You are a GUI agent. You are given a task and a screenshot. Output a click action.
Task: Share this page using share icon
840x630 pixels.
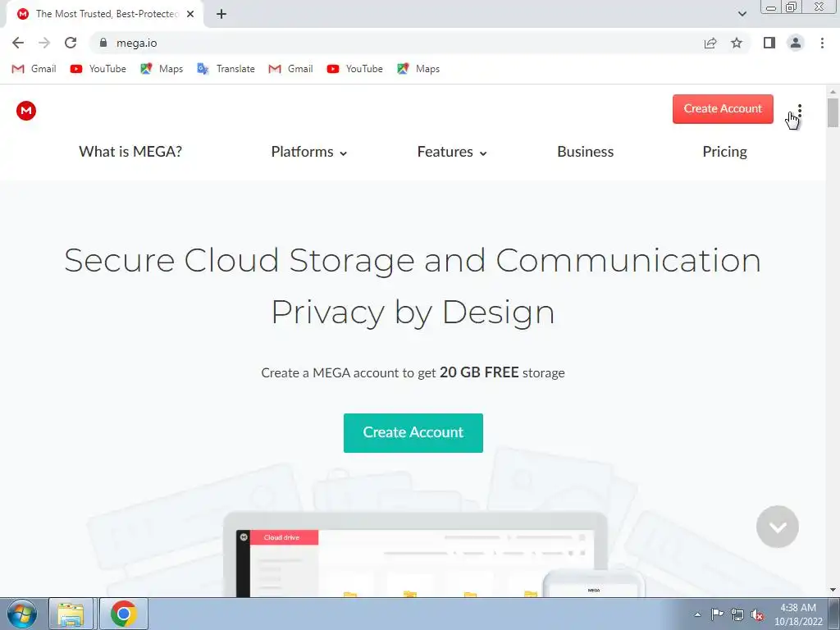click(x=710, y=43)
